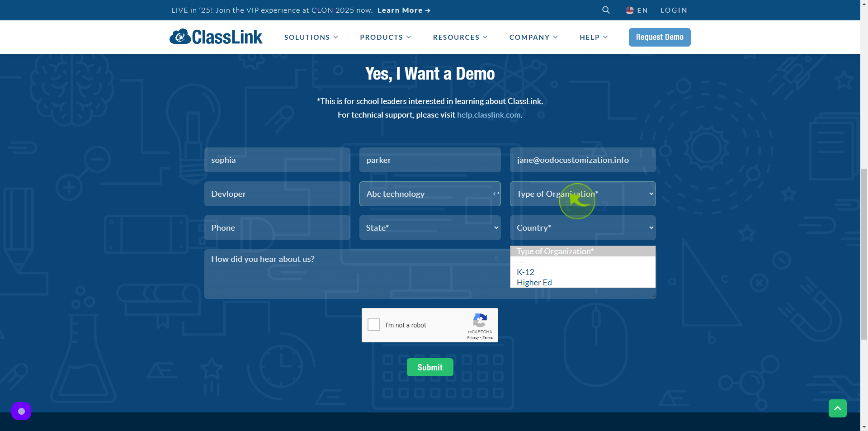Click the green scroll-to-top arrow button
This screenshot has height=431, width=868.
pyautogui.click(x=837, y=408)
